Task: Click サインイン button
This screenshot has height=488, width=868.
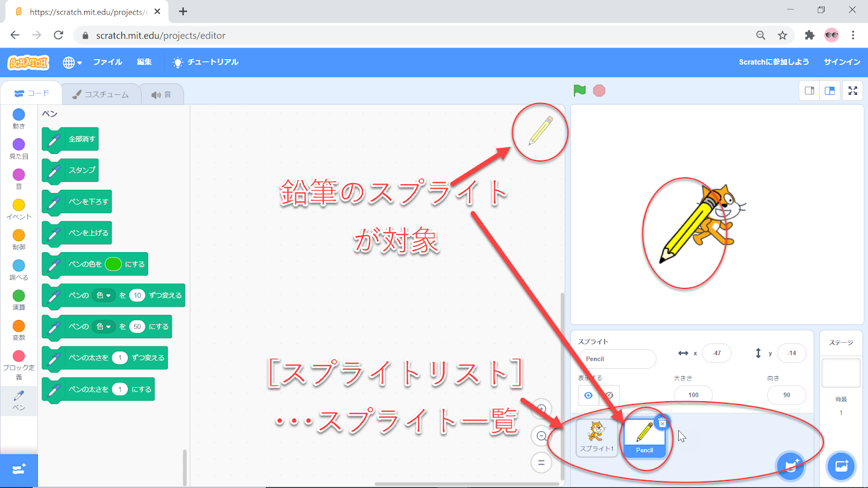Action: [842, 62]
